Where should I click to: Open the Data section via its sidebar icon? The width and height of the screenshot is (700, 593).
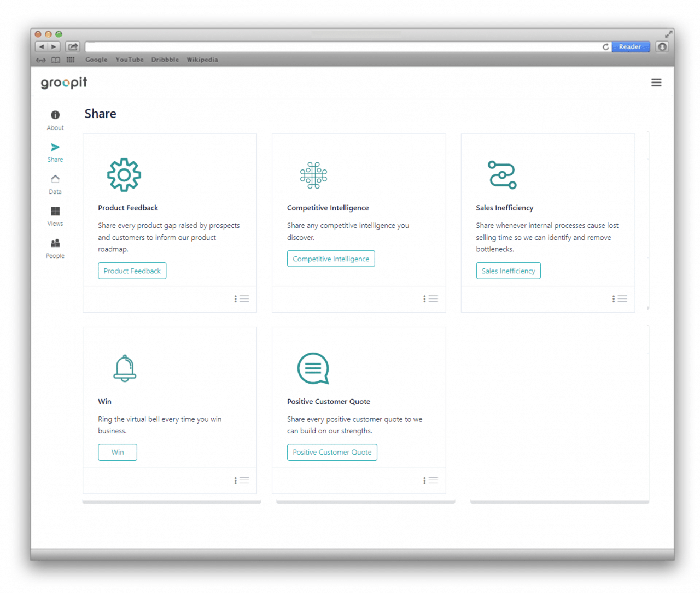[55, 179]
